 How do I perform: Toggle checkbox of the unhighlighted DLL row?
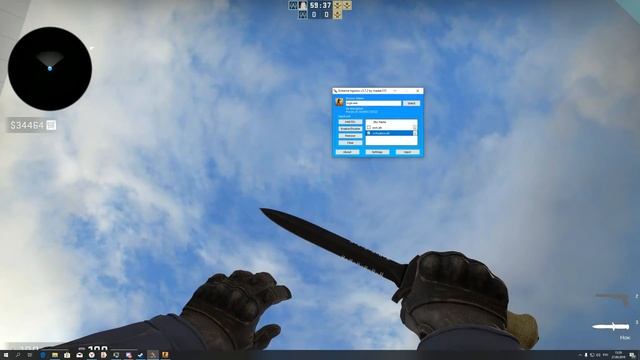click(x=369, y=127)
